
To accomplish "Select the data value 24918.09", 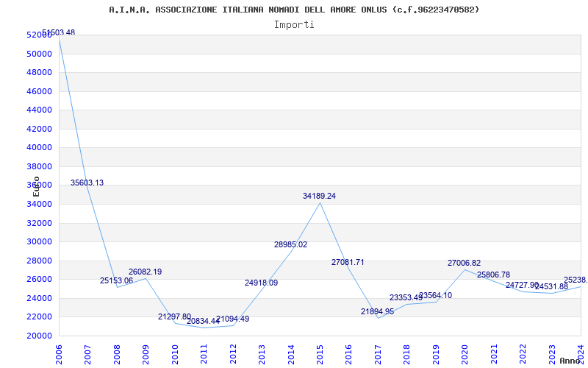I will [262, 283].
